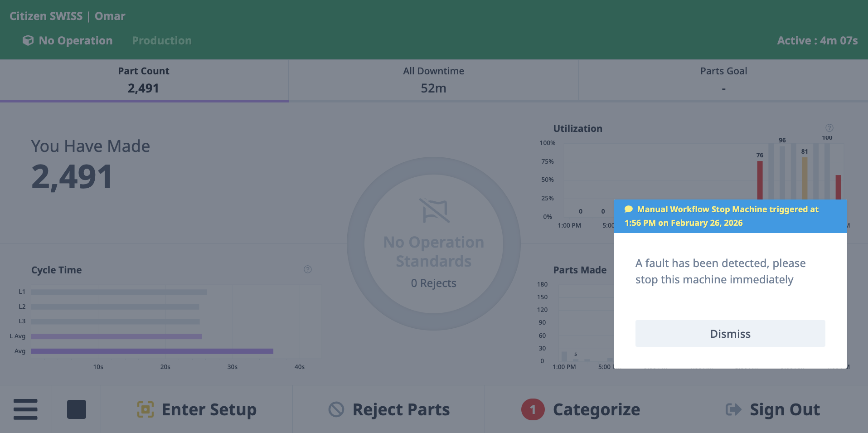
Task: Select the Enter Setup scanner icon
Action: (145, 409)
